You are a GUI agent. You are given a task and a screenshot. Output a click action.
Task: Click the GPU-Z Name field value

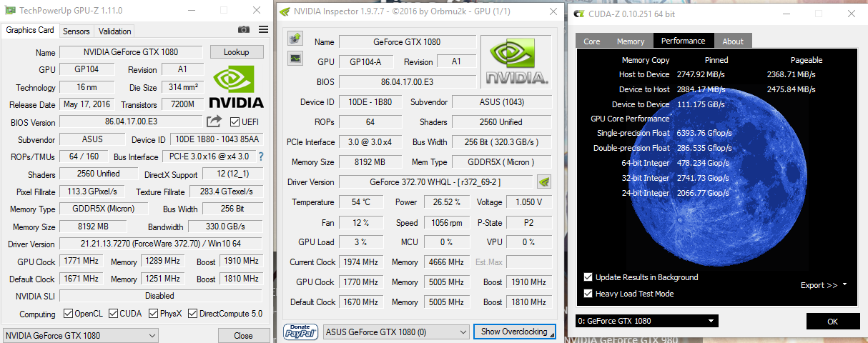pyautogui.click(x=131, y=52)
